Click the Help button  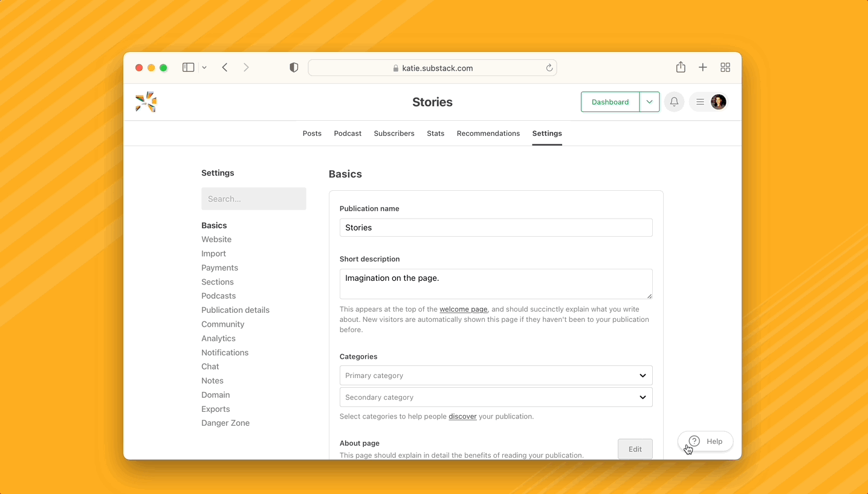[x=705, y=441]
